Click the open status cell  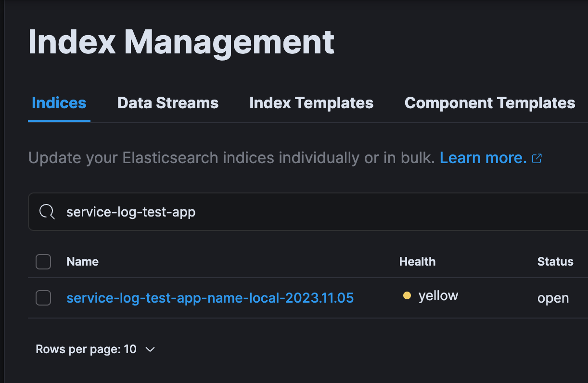coord(553,298)
